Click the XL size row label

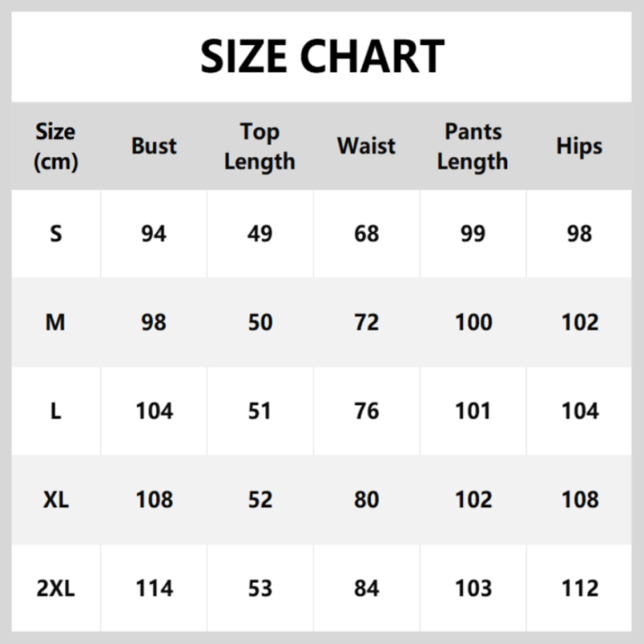(56, 500)
